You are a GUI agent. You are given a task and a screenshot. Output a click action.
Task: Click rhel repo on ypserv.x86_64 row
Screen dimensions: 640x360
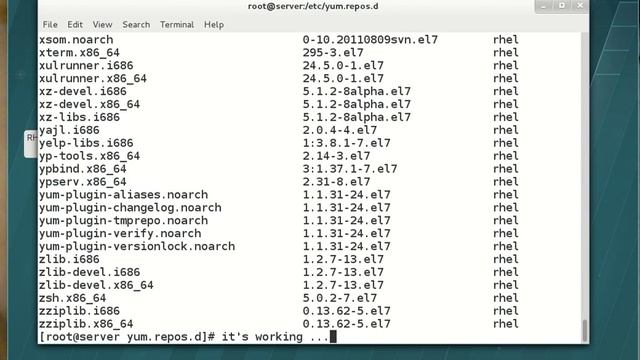coord(506,182)
